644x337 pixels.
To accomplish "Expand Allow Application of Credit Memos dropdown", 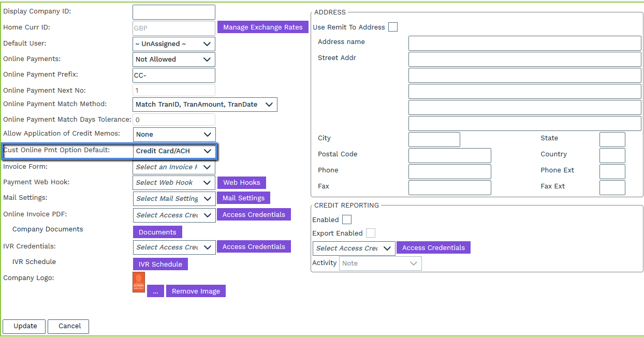I will coord(174,135).
